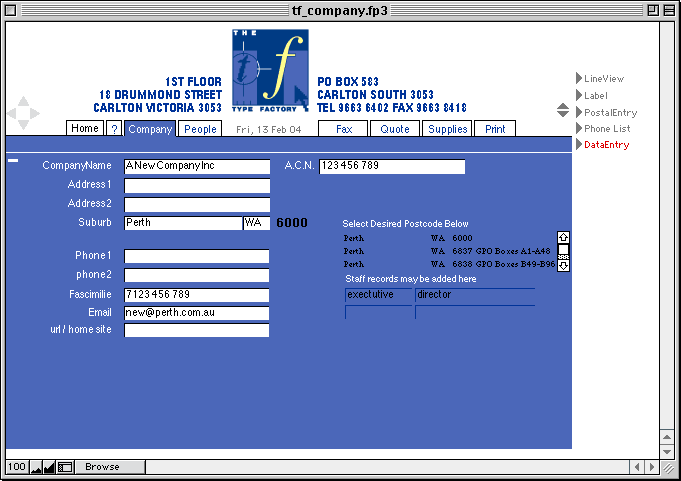Click the zoom in mountain icon
This screenshot has width=681, height=481.
coord(50,467)
